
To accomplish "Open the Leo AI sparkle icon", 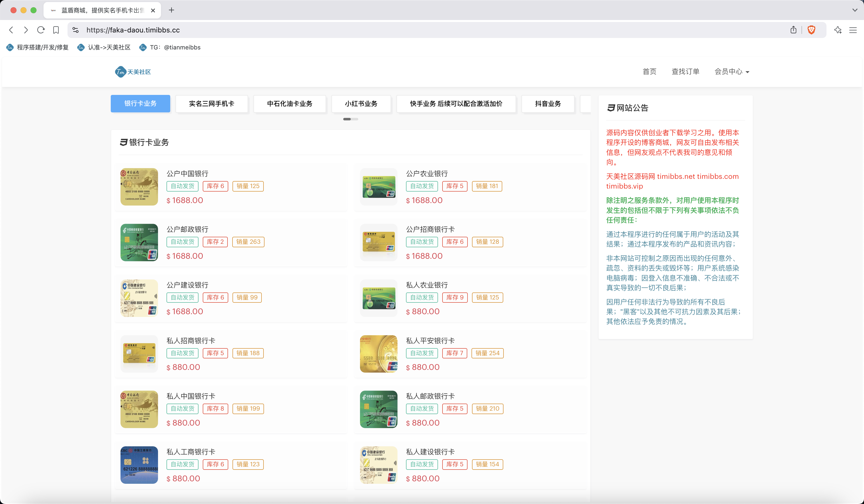I will [838, 30].
